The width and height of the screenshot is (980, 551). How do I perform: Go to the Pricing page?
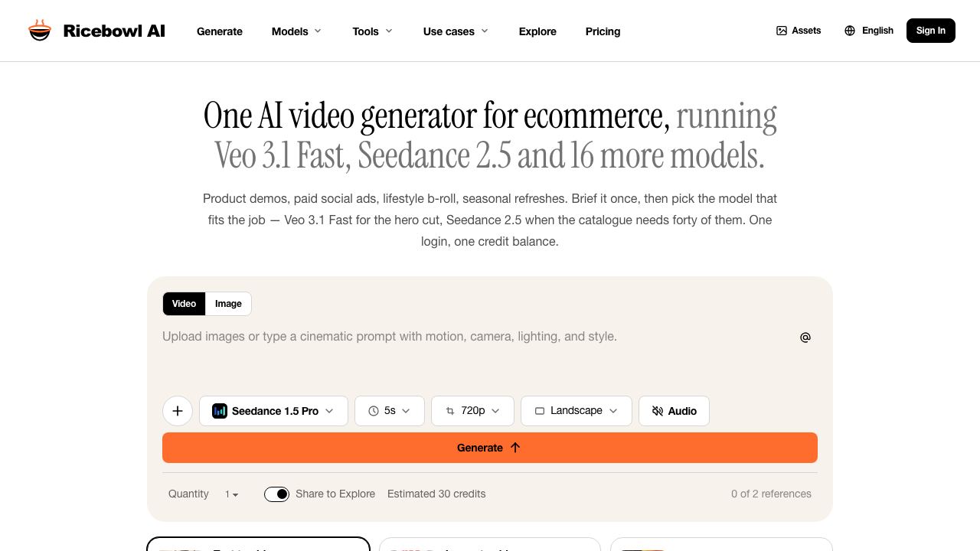click(x=603, y=31)
